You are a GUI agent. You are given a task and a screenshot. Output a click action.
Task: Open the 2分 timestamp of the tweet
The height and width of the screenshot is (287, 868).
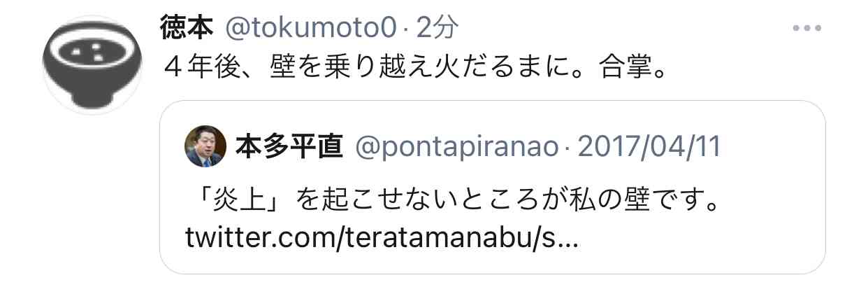tap(438, 28)
